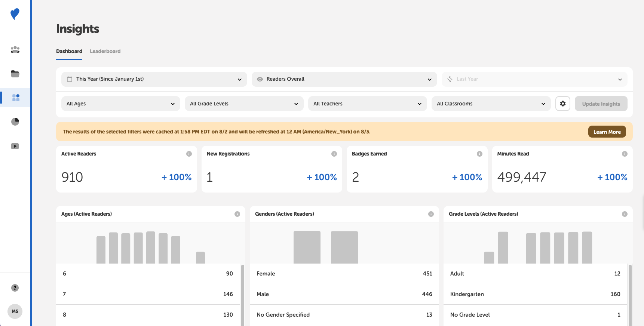Click the Update Insights button
Viewport: 644px width, 326px height.
click(x=601, y=104)
